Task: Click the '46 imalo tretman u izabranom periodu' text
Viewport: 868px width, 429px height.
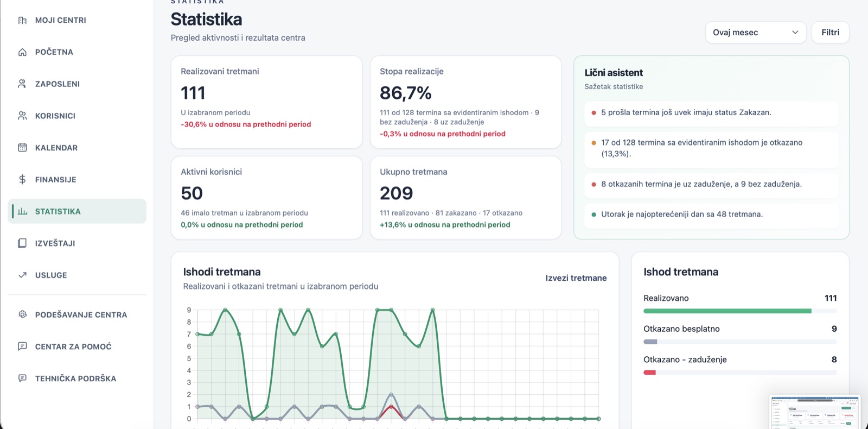Action: pos(244,213)
